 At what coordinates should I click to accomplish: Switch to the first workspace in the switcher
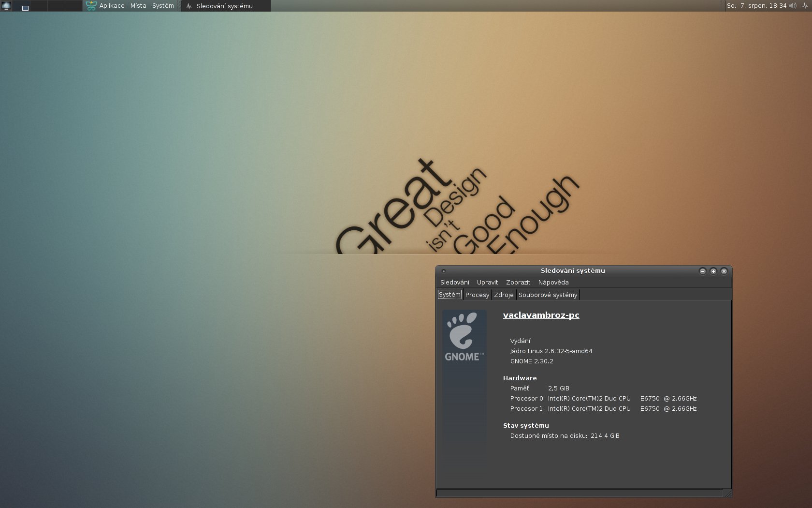pyautogui.click(x=22, y=6)
